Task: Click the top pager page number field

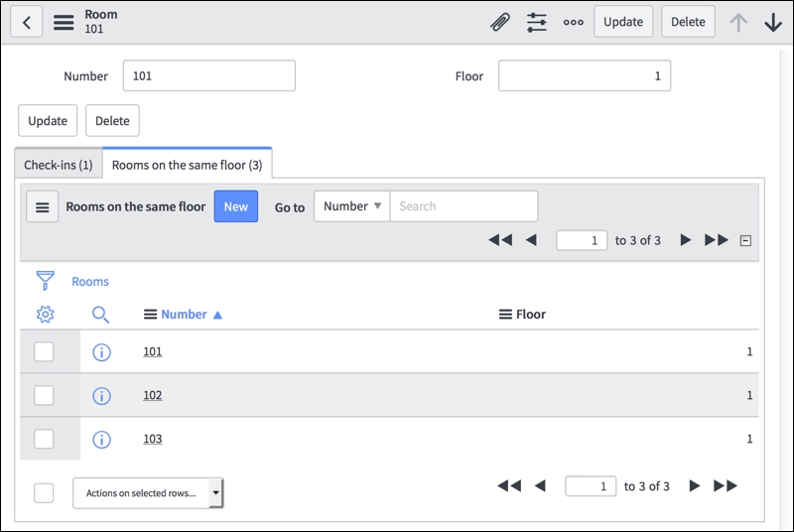Action: point(582,240)
